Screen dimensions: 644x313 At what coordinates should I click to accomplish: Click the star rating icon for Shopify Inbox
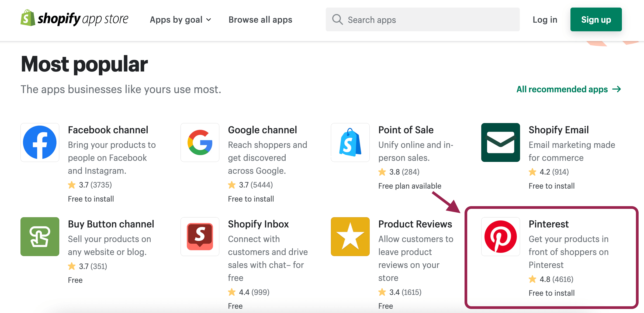(x=232, y=292)
